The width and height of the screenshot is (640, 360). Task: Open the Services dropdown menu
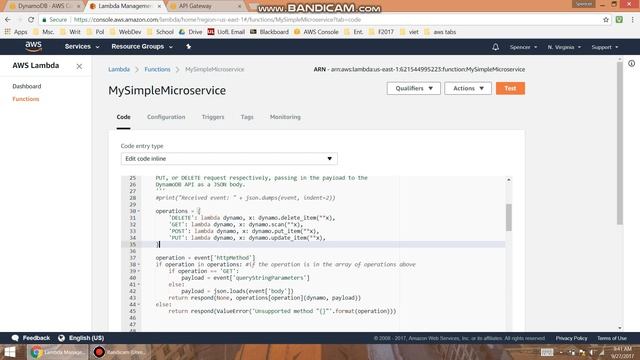82,47
